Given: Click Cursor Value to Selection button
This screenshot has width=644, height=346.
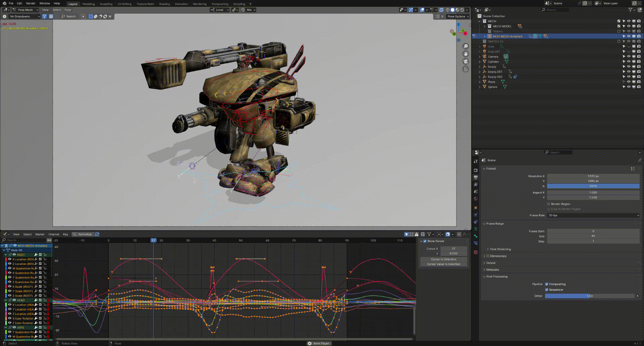Looking at the screenshot, I should (443, 264).
